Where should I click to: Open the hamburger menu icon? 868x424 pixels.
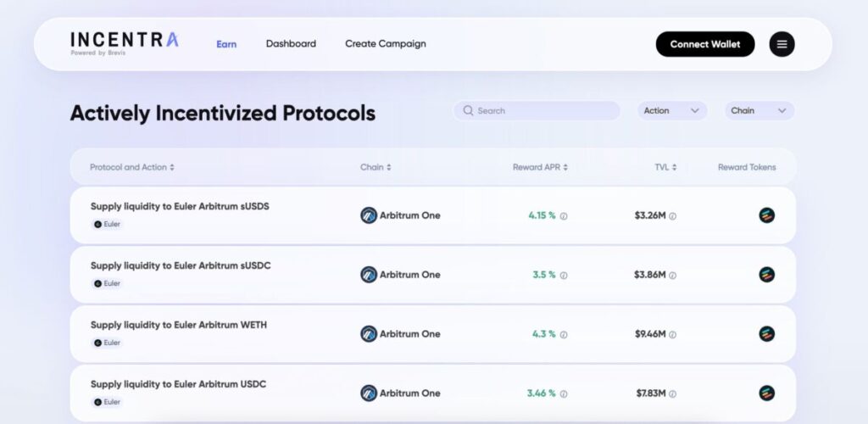pos(782,44)
